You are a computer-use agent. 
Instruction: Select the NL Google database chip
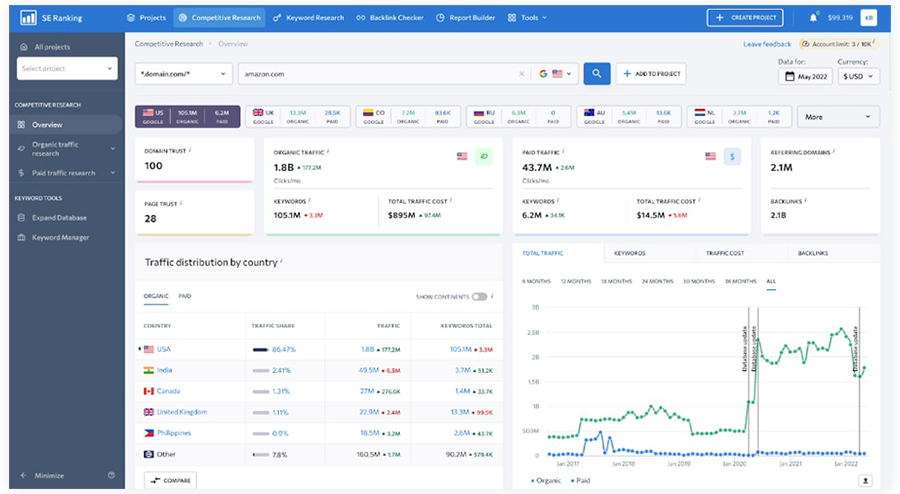(739, 116)
